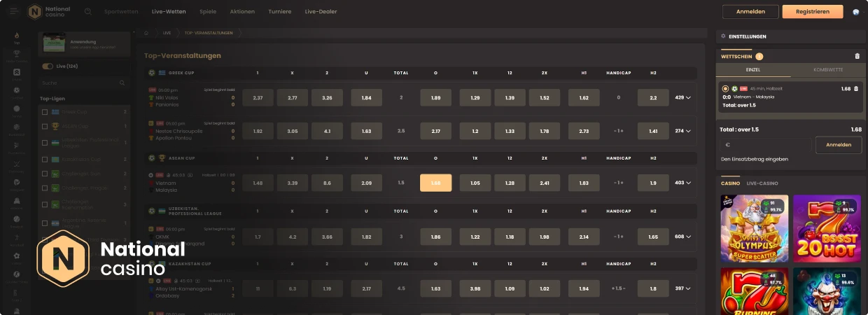868x315 pixels.
Task: Clear the Wettschein with trash icon
Action: click(x=857, y=56)
